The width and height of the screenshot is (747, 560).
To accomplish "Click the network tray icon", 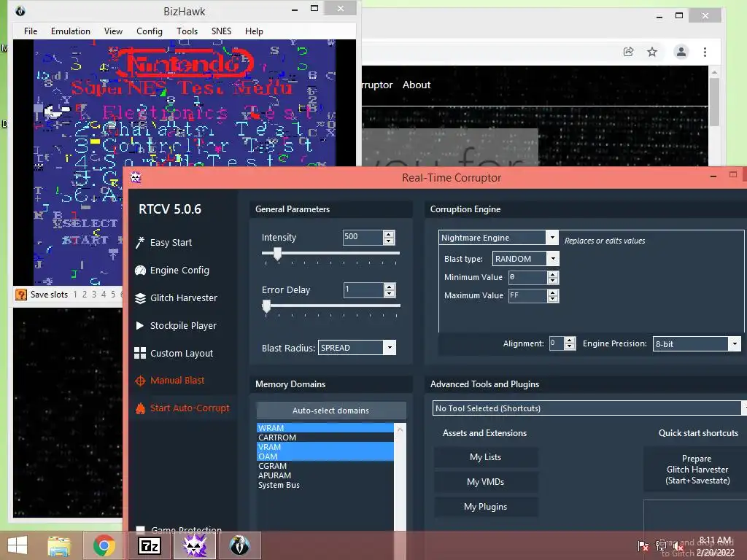I will click(661, 546).
